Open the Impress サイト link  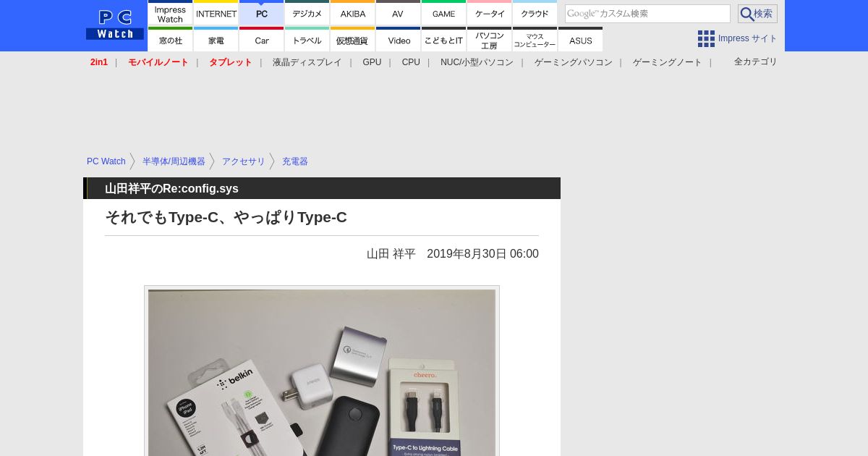pyautogui.click(x=748, y=38)
